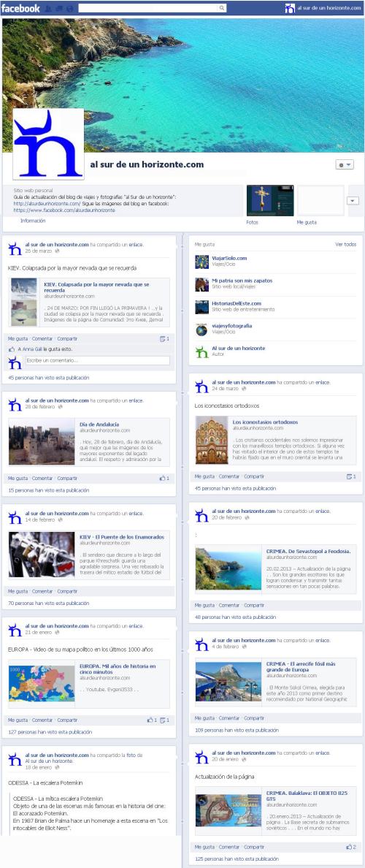Screen dimensions: 365x868
Task: Open KIEV Colapsada link title
Action: [x=96, y=286]
